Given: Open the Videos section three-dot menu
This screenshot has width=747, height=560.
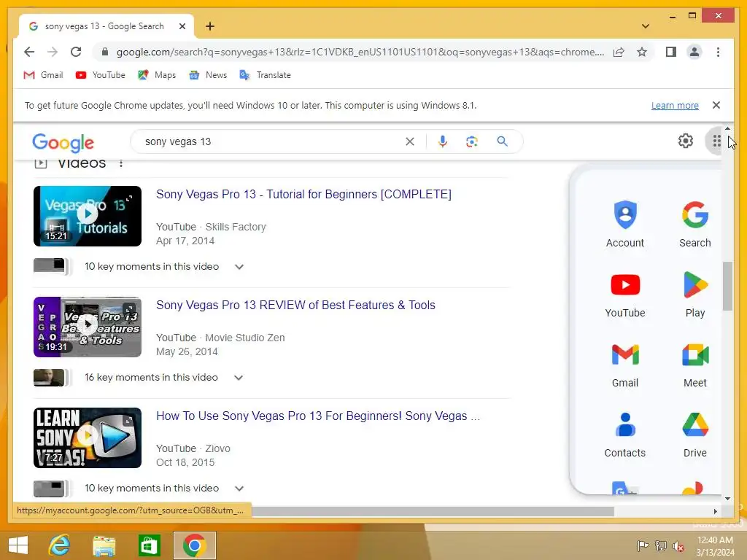Looking at the screenshot, I should point(121,163).
